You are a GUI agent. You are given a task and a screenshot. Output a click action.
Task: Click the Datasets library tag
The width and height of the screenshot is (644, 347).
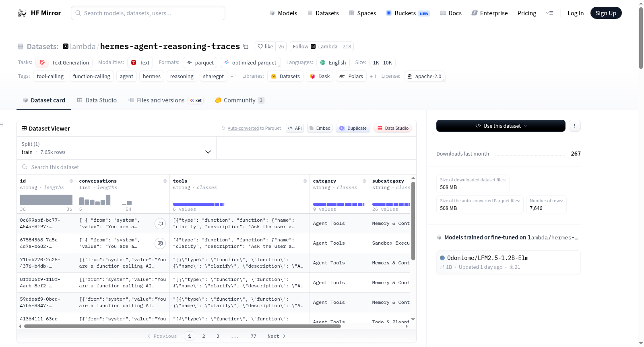285,76
